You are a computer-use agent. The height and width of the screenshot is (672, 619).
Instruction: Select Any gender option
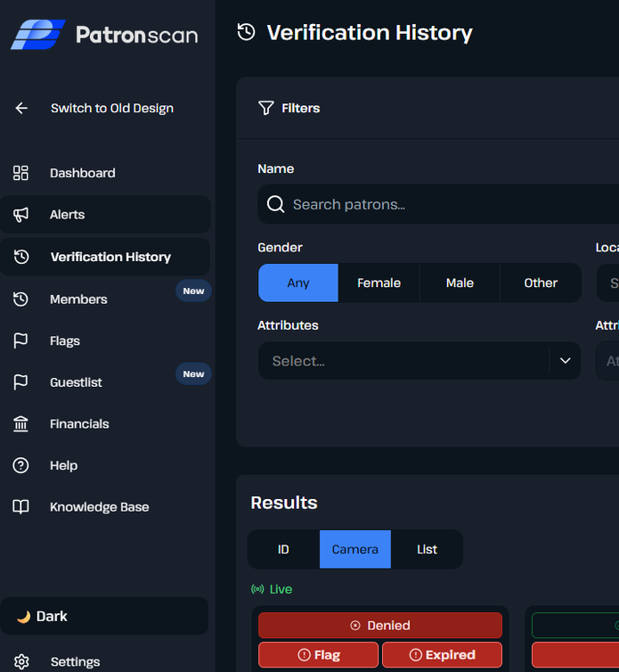(x=298, y=283)
